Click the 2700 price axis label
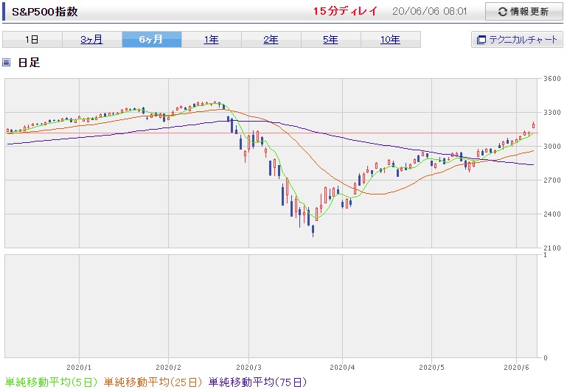The height and width of the screenshot is (392, 567). (x=552, y=181)
